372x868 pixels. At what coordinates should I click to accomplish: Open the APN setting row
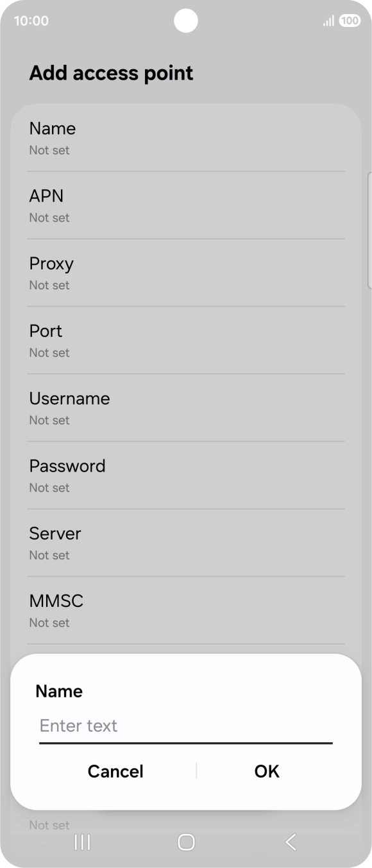click(x=186, y=205)
